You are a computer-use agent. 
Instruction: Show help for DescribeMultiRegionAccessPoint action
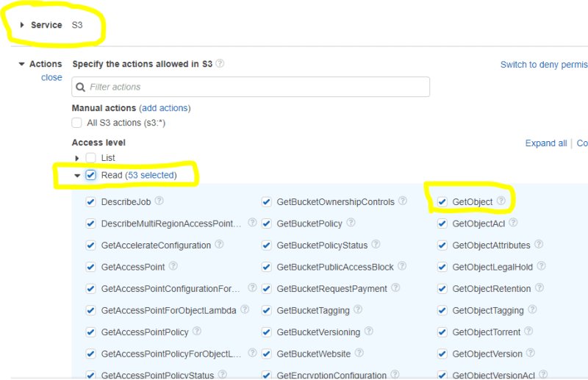coord(252,223)
